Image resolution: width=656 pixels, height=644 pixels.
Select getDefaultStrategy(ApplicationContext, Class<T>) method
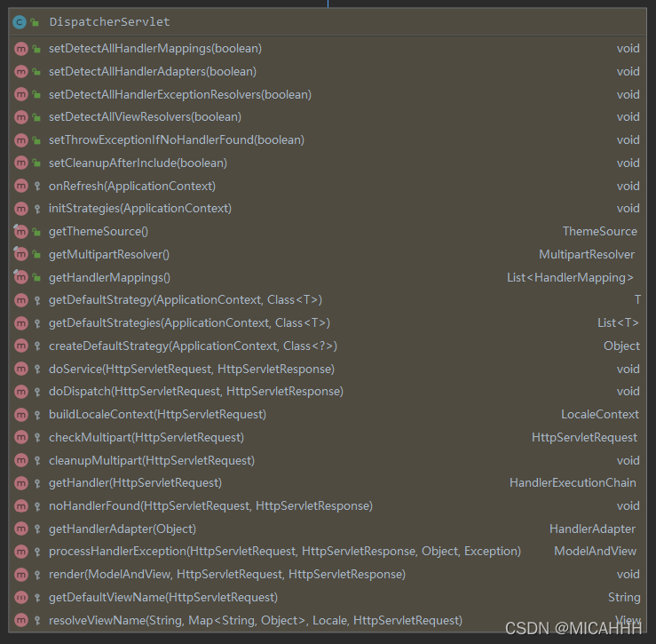186,300
